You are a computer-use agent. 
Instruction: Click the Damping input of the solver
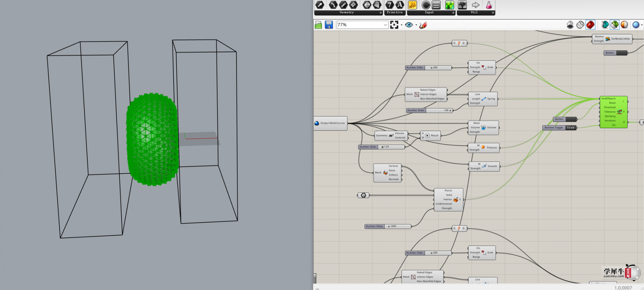610,116
